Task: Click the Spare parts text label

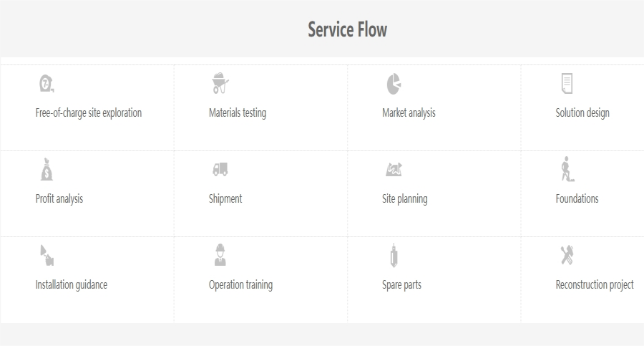Action: click(401, 284)
